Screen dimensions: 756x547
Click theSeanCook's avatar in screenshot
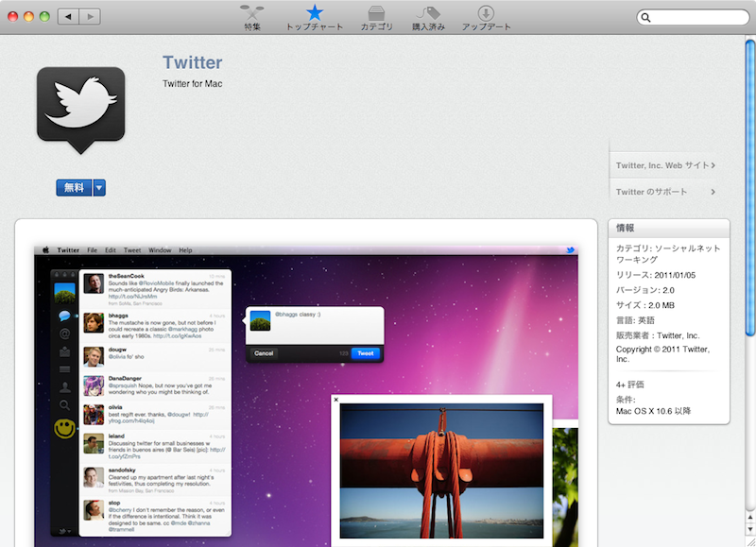(x=94, y=283)
